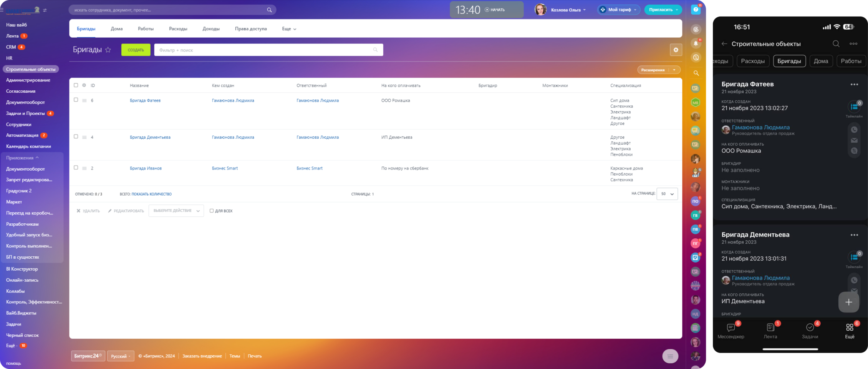Open three-dot menu on mobile Бригада Дементьева card
The image size is (868, 369).
[x=854, y=235]
